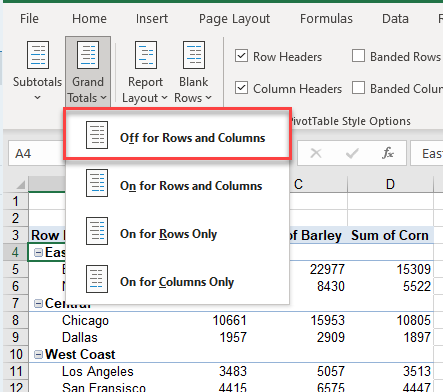
Task: Select row 8 header
Action: pyautogui.click(x=15, y=320)
